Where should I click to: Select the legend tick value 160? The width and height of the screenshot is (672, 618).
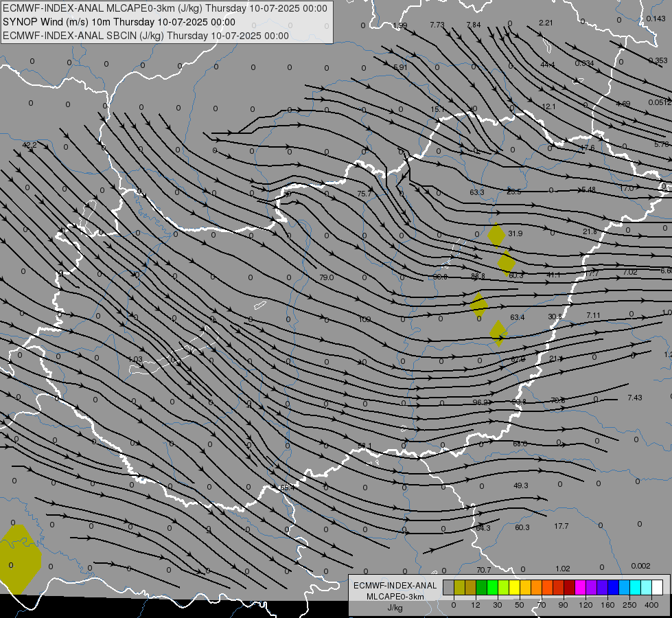point(607,605)
